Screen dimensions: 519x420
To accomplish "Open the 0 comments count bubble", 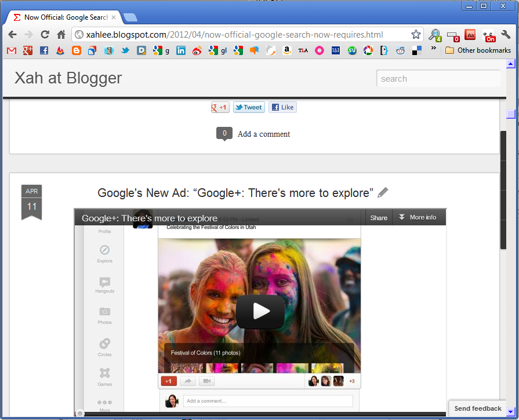I will [224, 134].
